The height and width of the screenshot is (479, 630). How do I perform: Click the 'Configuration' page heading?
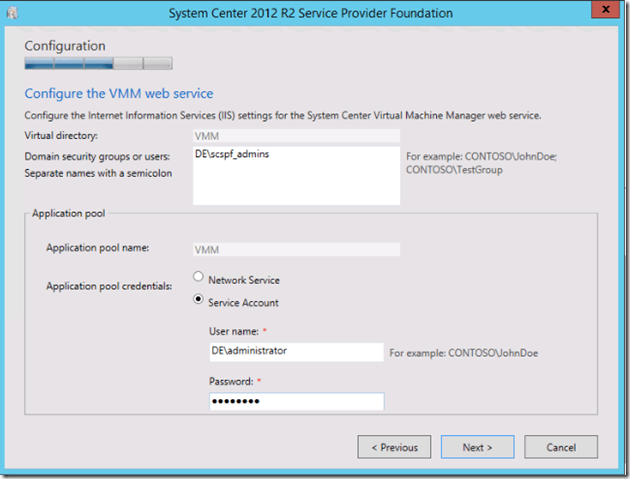[x=64, y=46]
